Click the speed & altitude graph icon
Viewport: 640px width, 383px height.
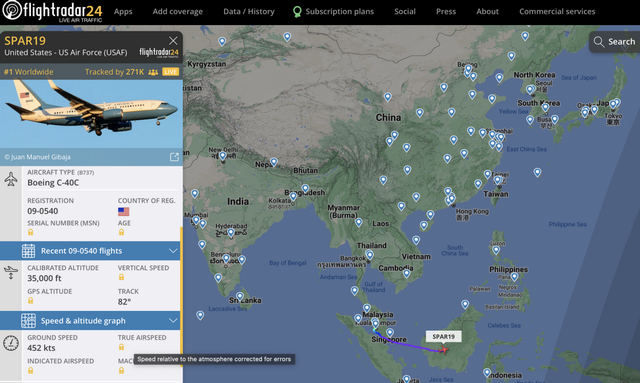pos(28,321)
